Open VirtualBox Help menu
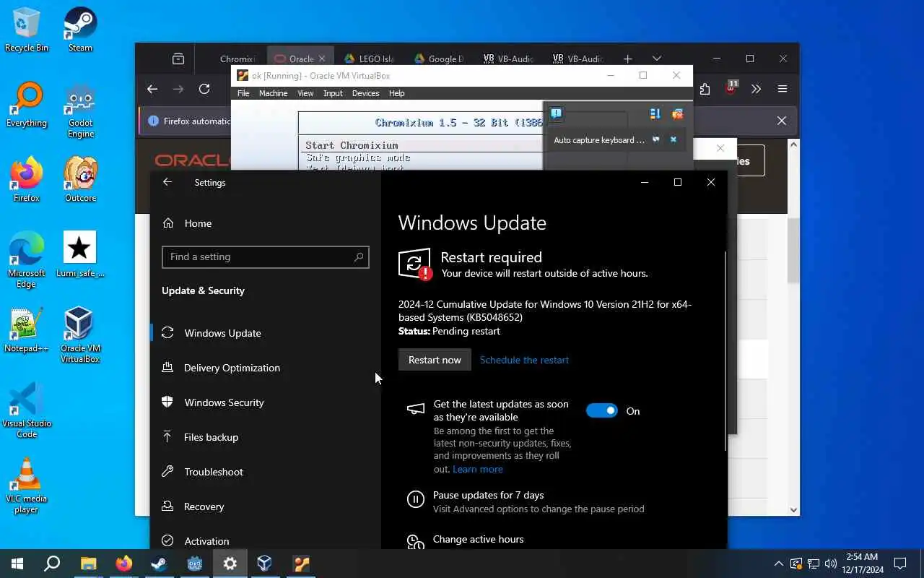924x578 pixels. pos(396,93)
